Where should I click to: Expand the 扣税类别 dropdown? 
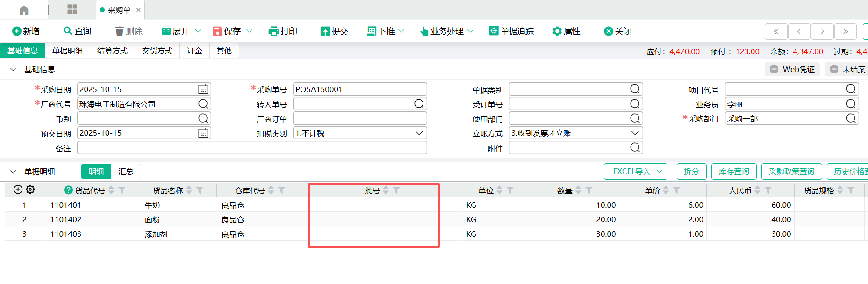click(419, 133)
